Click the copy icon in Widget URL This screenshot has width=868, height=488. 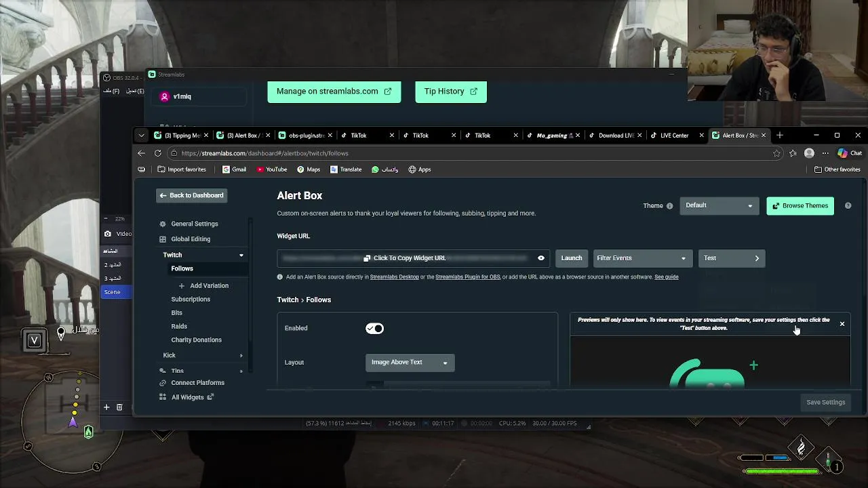coord(367,258)
